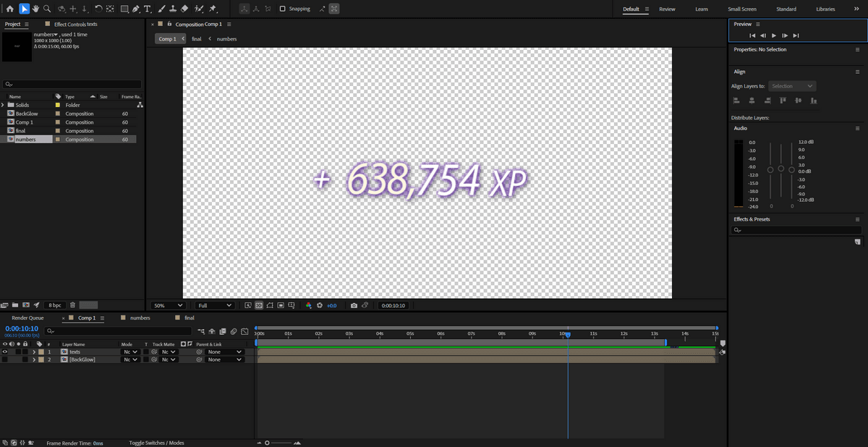Open the 50% magnification dropdown
The height and width of the screenshot is (447, 868).
pyautogui.click(x=168, y=305)
